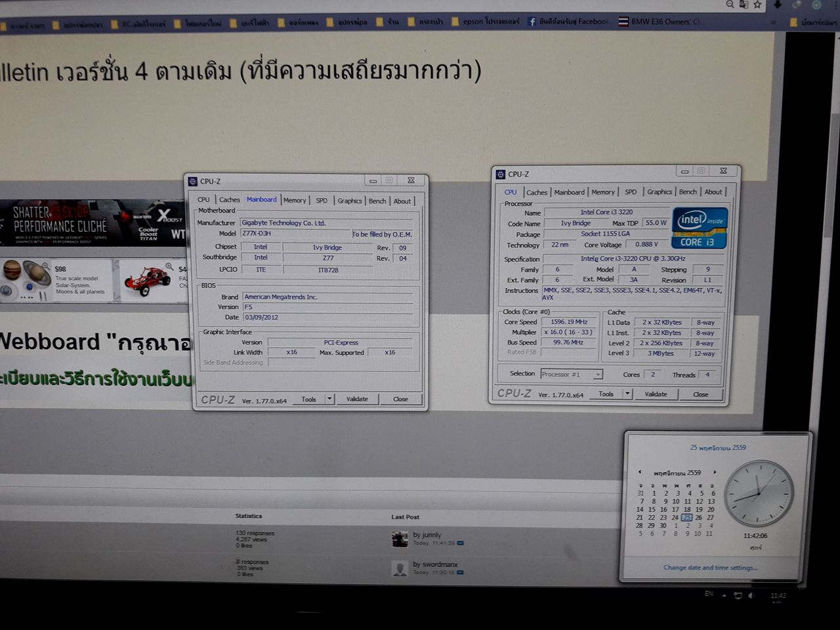Click the translate page icon in the address bar
The image size is (840, 630).
click(x=744, y=5)
